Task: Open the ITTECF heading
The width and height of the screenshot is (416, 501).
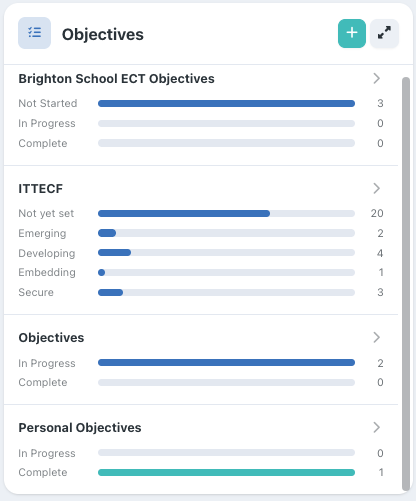Action: tap(40, 189)
